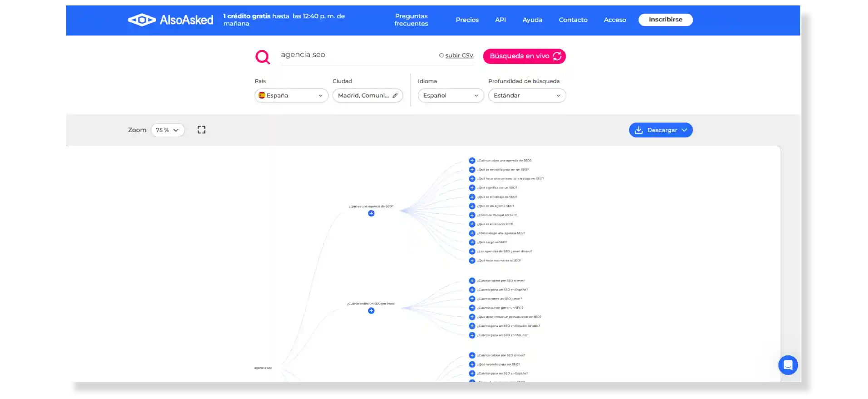Expand plus under '¿Qué es una agencia de SEO?'

(371, 213)
